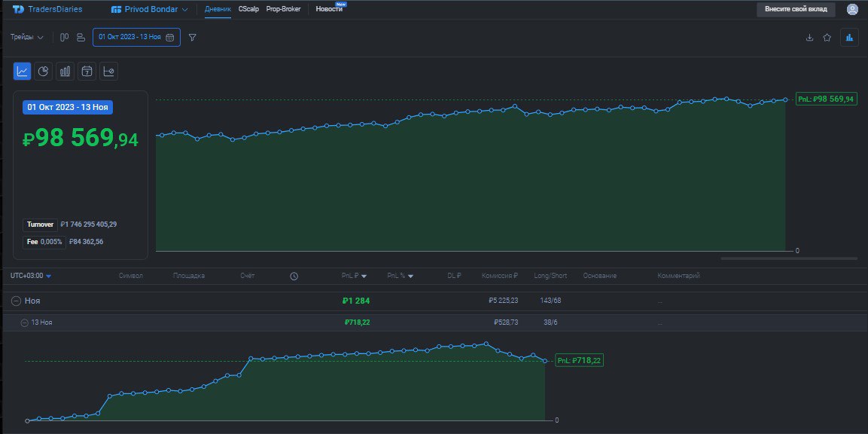Click the clock icon in the table header

294,275
